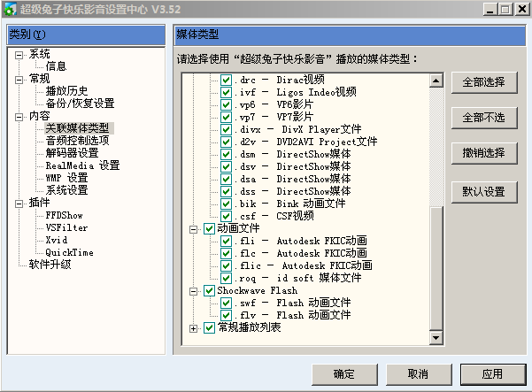Open RealMedia 设置 page
This screenshot has width=532, height=392.
coord(82,165)
